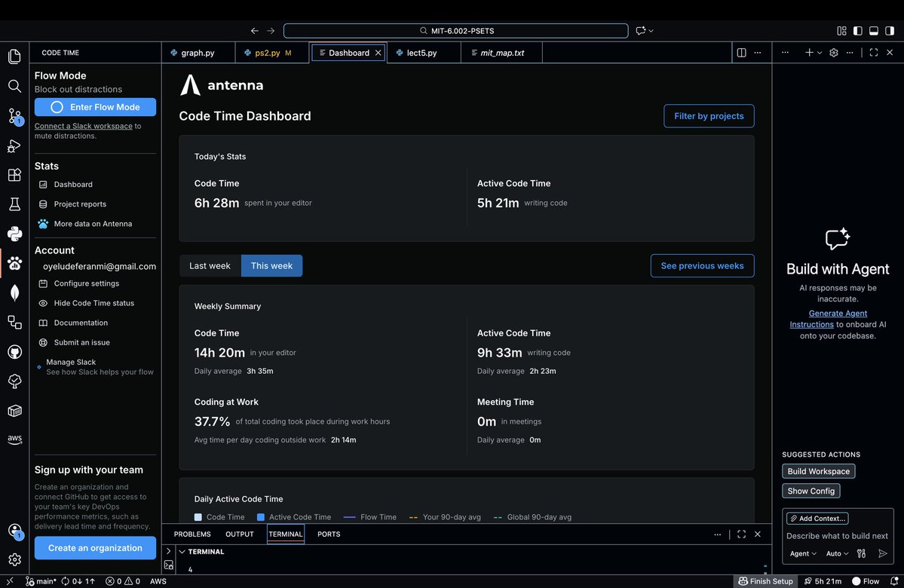Open editor More Actions ellipsis
The image size is (904, 588).
[x=758, y=53]
